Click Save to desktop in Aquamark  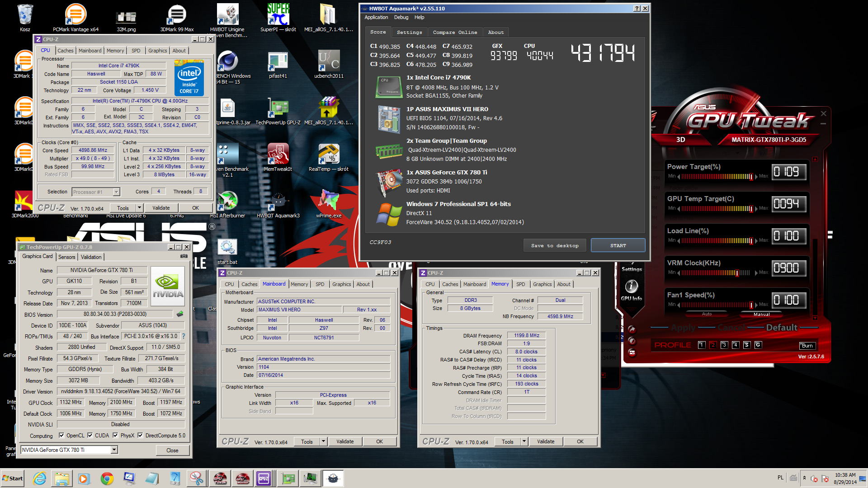click(555, 245)
